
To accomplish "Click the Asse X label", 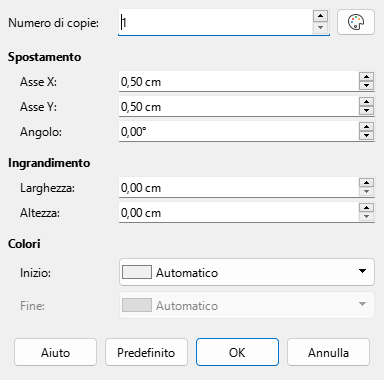I will (x=38, y=82).
